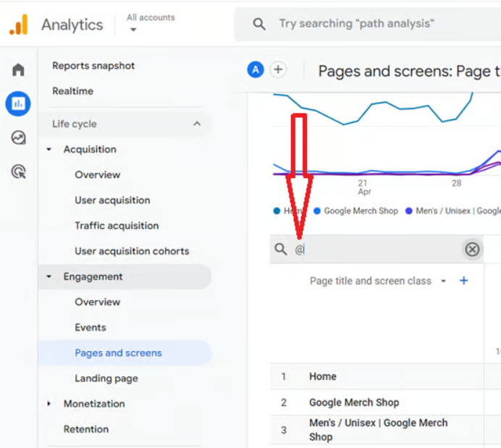Click the Analytics product name
The width and height of the screenshot is (501, 448).
click(x=72, y=25)
